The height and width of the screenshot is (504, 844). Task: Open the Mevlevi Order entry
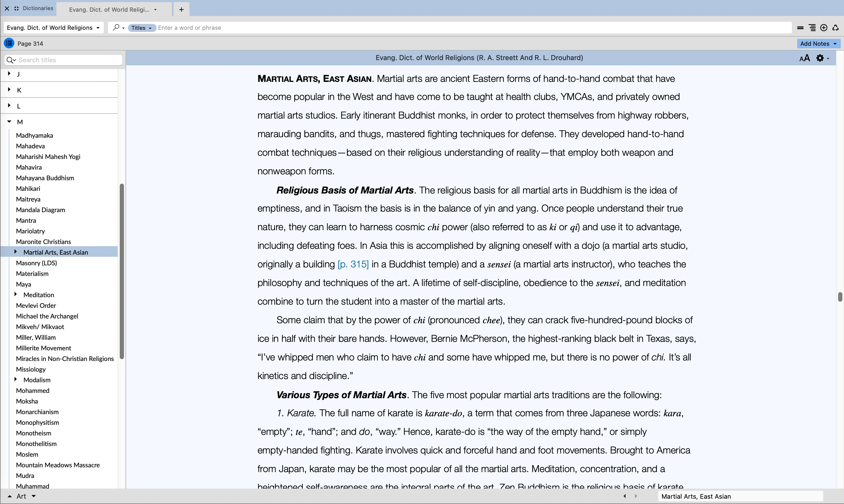pyautogui.click(x=36, y=306)
